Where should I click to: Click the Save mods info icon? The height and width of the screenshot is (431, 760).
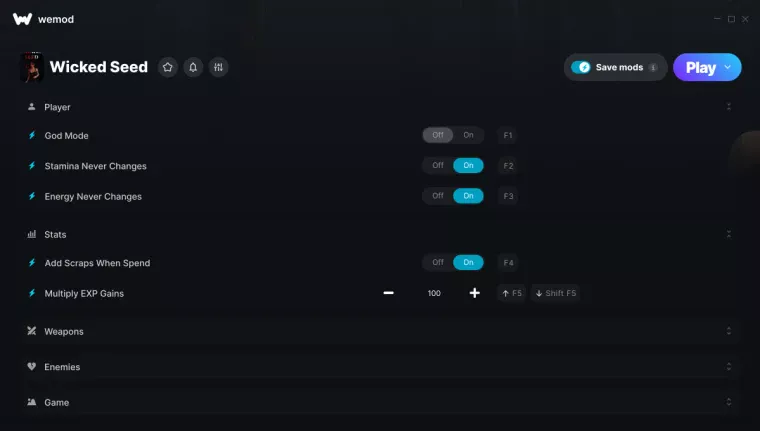pyautogui.click(x=653, y=67)
